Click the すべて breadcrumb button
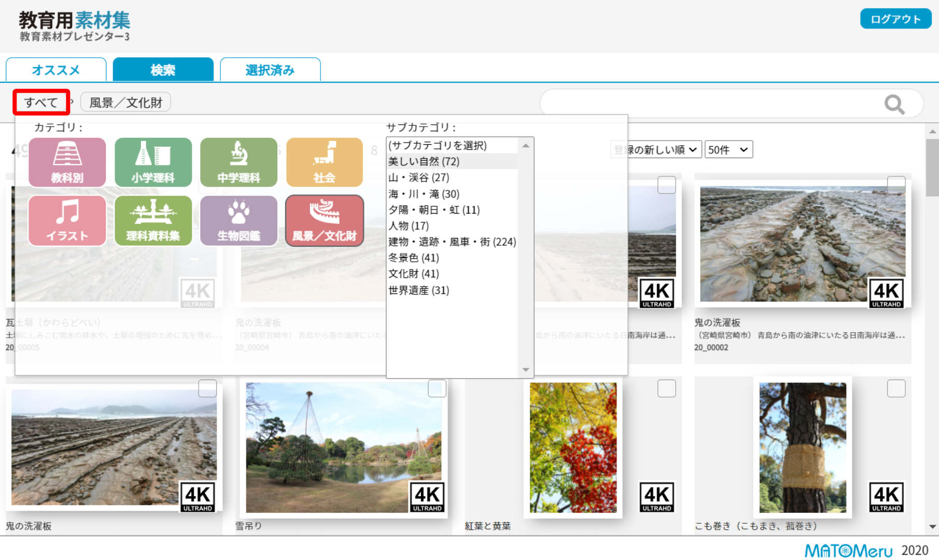 [x=41, y=102]
